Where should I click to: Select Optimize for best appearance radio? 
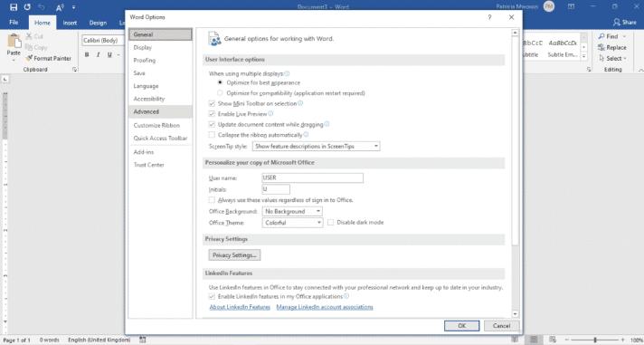click(220, 82)
